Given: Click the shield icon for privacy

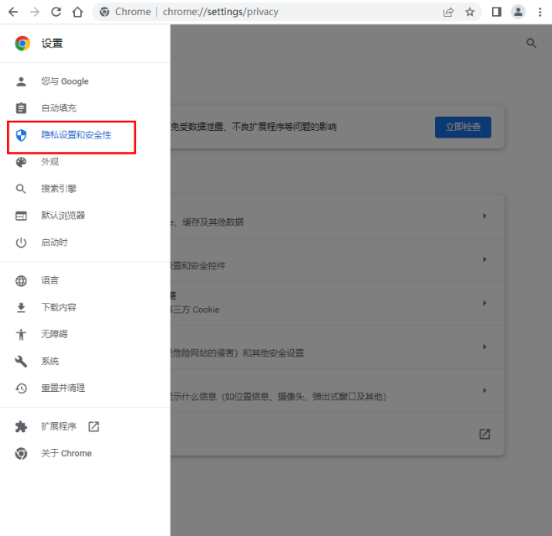Looking at the screenshot, I should (21, 135).
